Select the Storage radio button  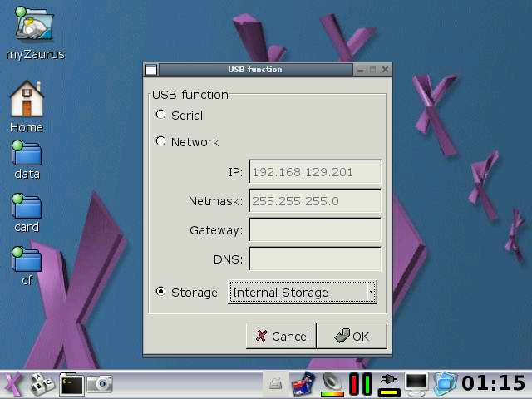[x=161, y=292]
